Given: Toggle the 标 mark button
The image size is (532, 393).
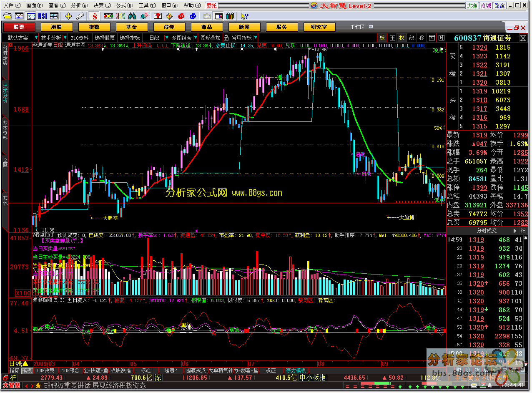Looking at the screenshot, I should [382, 38].
